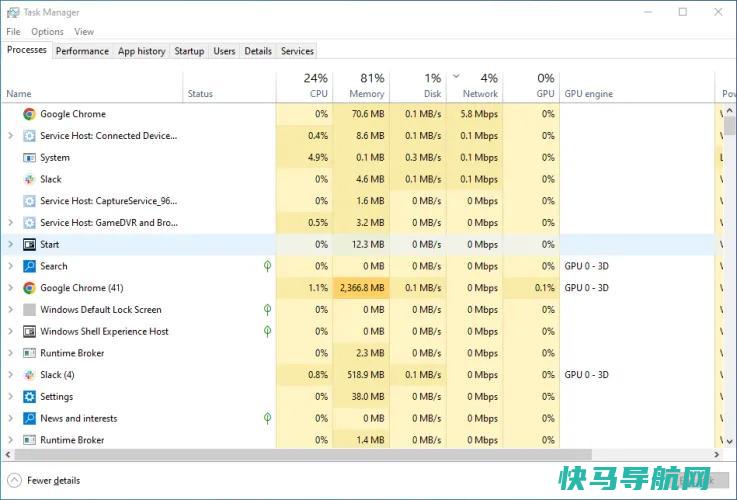737x500 pixels.
Task: Click the Windows Shell Experience Host icon
Action: click(29, 332)
